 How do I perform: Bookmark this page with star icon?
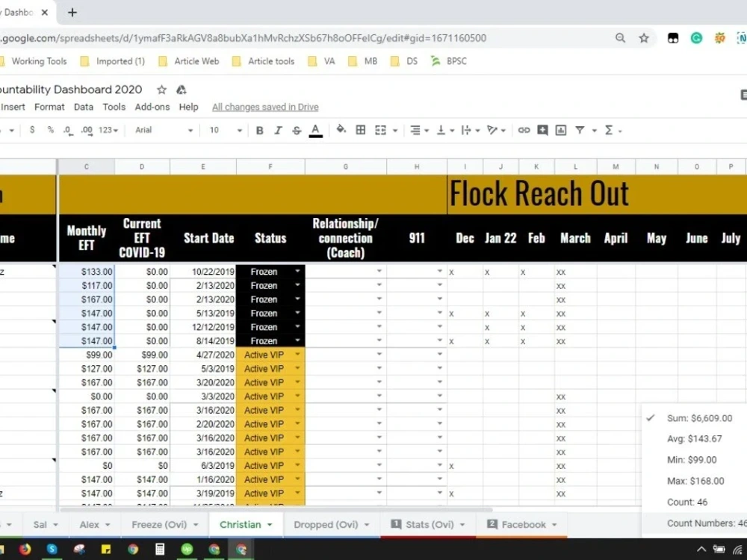pyautogui.click(x=644, y=38)
